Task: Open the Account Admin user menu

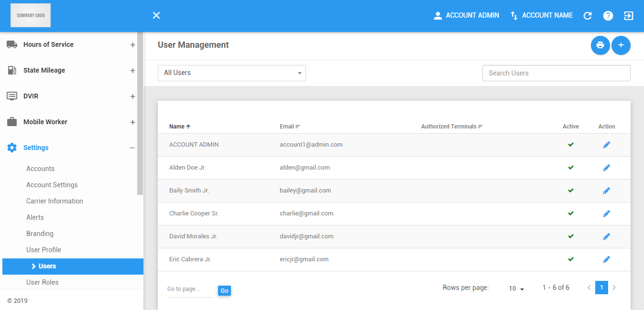Action: [466, 16]
